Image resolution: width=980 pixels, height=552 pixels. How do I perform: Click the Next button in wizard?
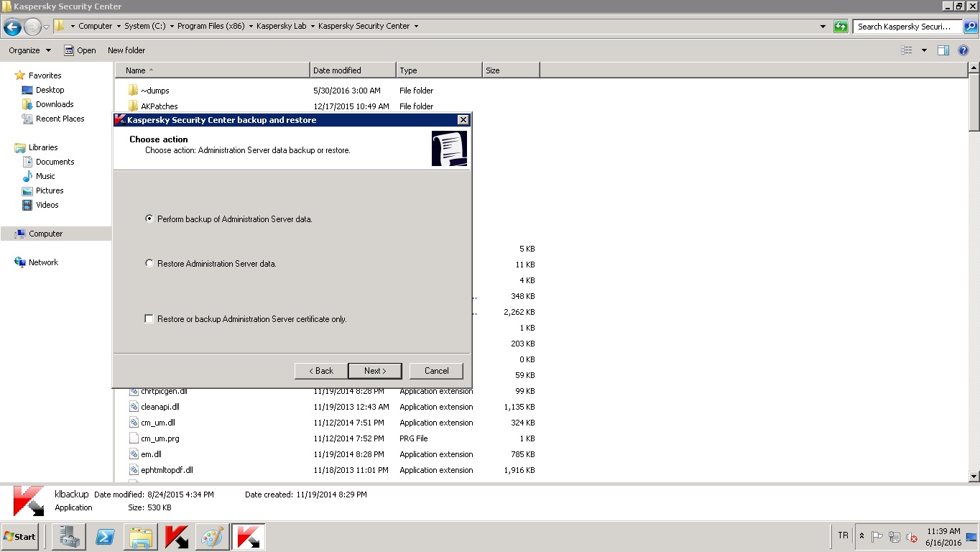click(374, 371)
